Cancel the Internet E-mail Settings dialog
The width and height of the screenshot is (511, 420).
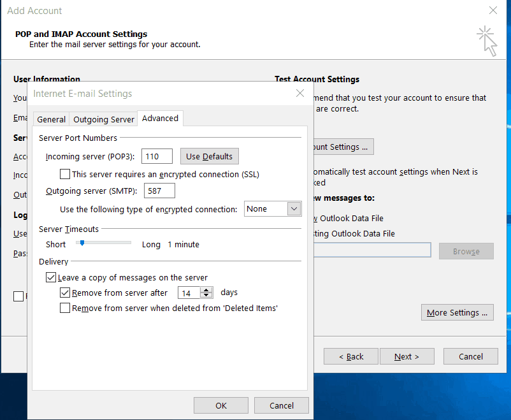282,405
